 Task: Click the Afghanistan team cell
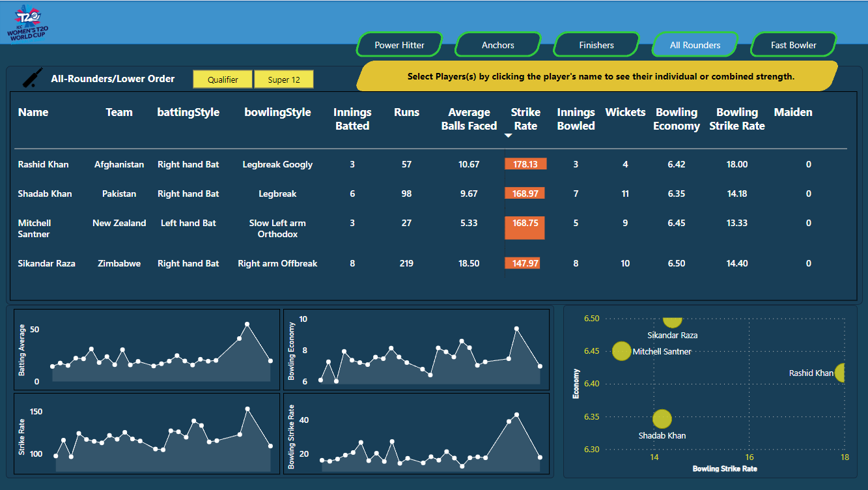coord(119,164)
